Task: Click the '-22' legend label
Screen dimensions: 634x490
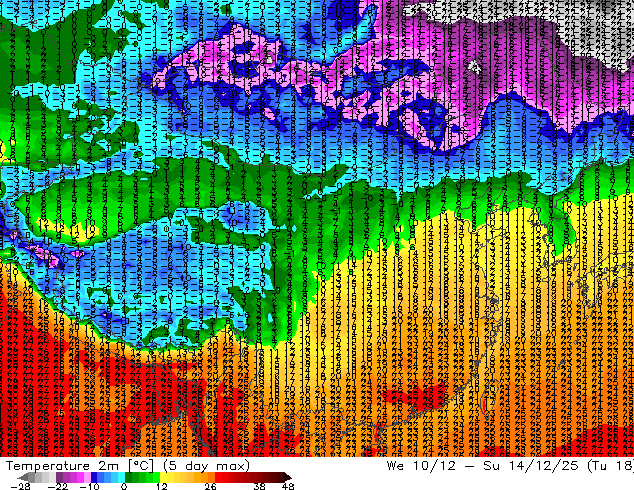Action: click(57, 486)
